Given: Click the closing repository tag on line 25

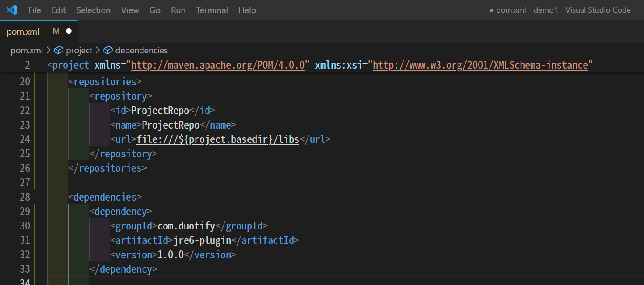Looking at the screenshot, I should point(123,154).
